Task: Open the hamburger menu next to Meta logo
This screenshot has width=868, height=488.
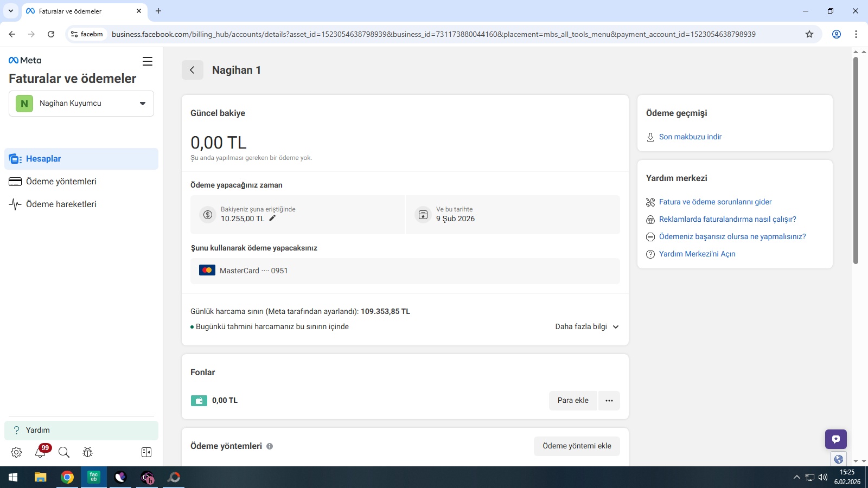Action: point(147,61)
